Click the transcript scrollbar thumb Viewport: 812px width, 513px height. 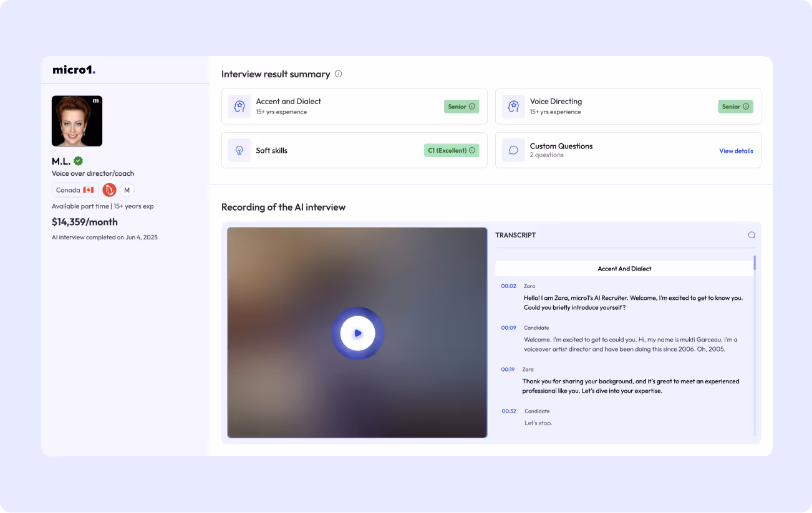[x=755, y=262]
